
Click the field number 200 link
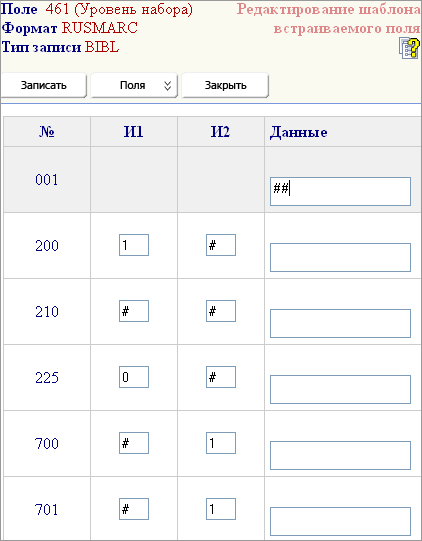(47, 246)
